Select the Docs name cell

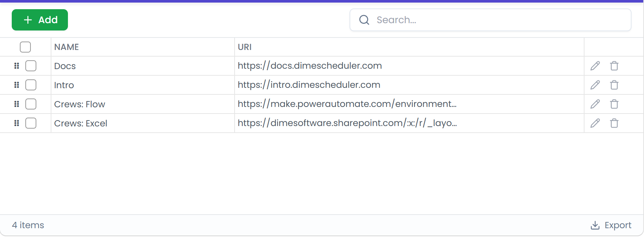143,66
